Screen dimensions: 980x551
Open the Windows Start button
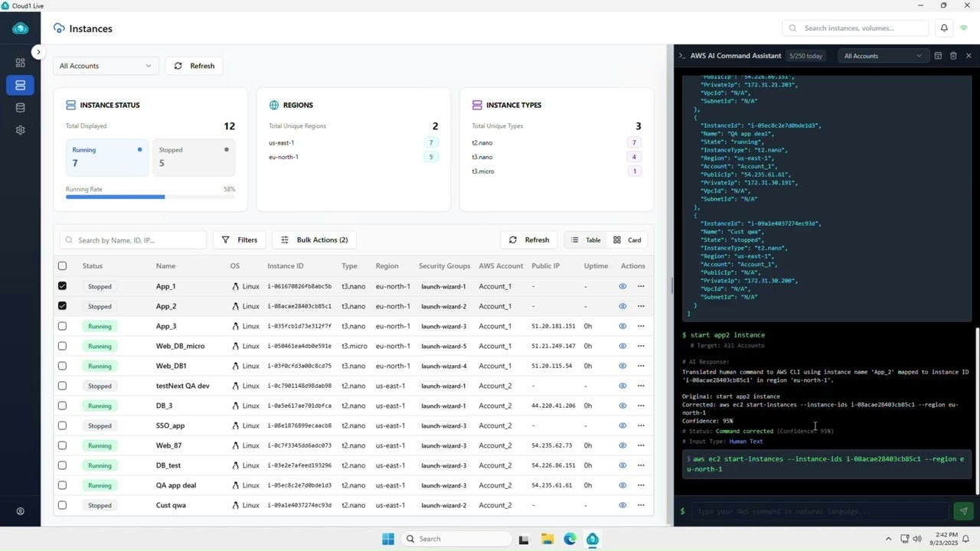pos(388,539)
